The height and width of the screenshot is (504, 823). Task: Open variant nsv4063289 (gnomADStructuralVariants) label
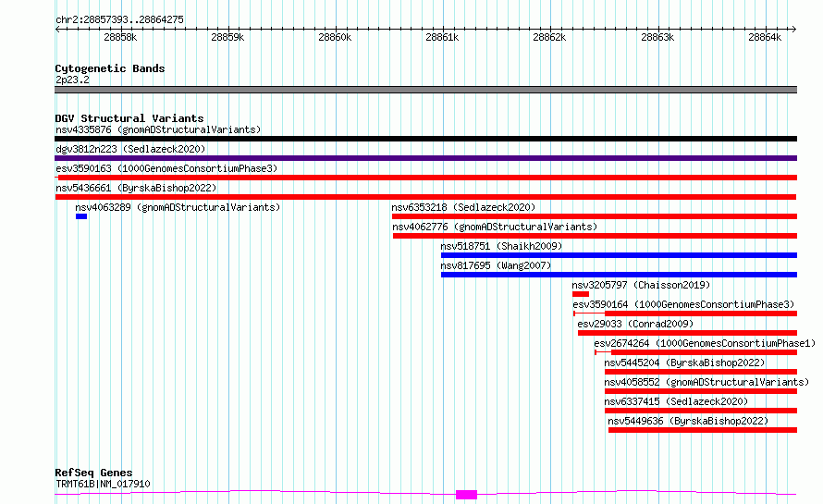pyautogui.click(x=178, y=207)
